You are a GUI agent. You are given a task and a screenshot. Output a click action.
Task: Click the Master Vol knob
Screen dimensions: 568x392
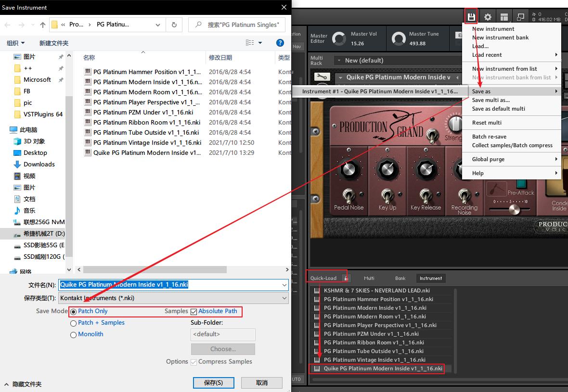pos(339,38)
